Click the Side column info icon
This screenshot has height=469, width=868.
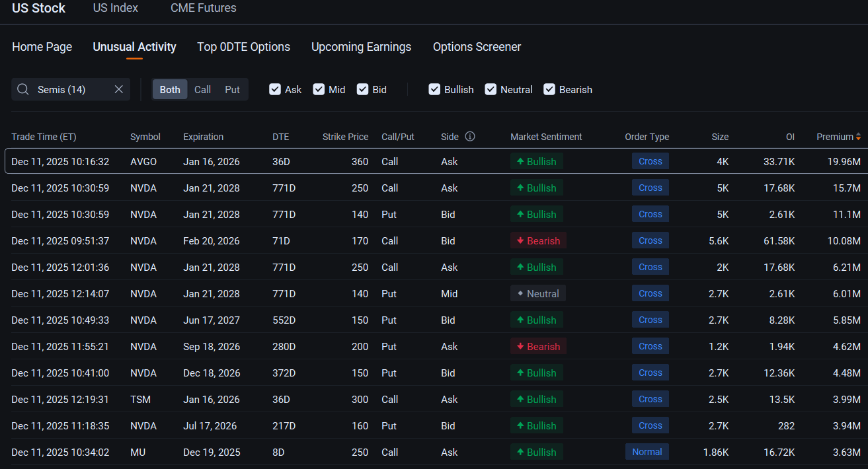[x=470, y=137]
